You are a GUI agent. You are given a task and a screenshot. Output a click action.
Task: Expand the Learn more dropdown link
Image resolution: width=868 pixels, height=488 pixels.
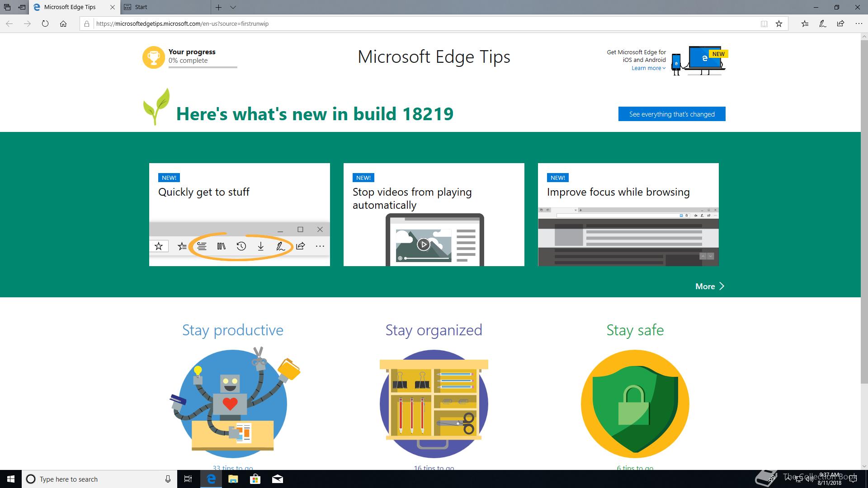click(x=648, y=68)
